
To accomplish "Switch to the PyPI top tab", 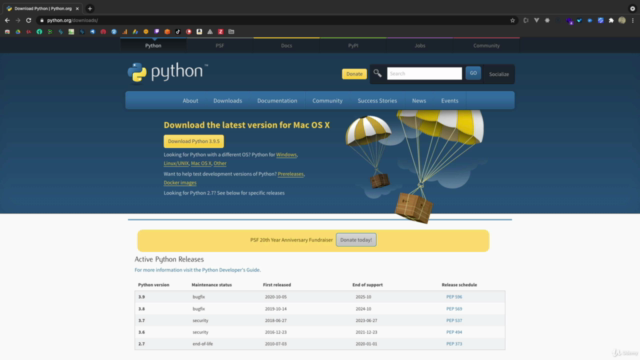I will point(353,46).
